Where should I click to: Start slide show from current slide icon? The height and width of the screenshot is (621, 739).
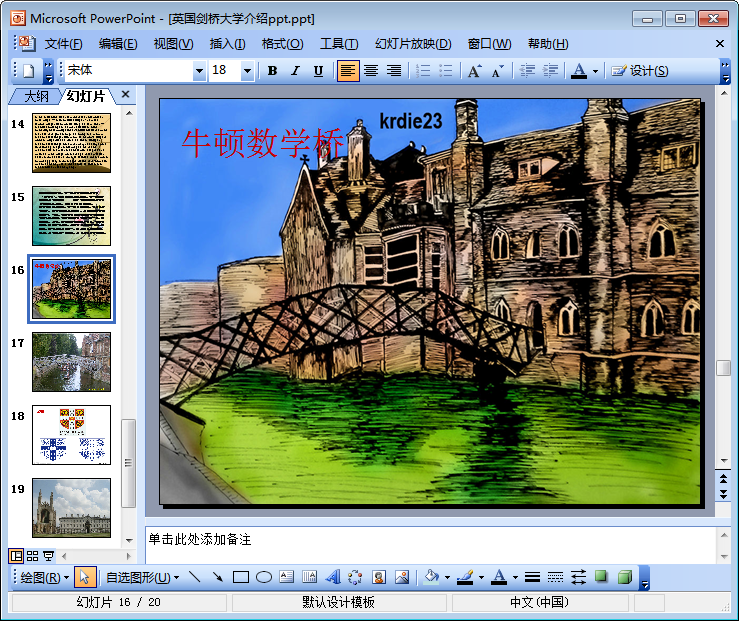(49, 556)
